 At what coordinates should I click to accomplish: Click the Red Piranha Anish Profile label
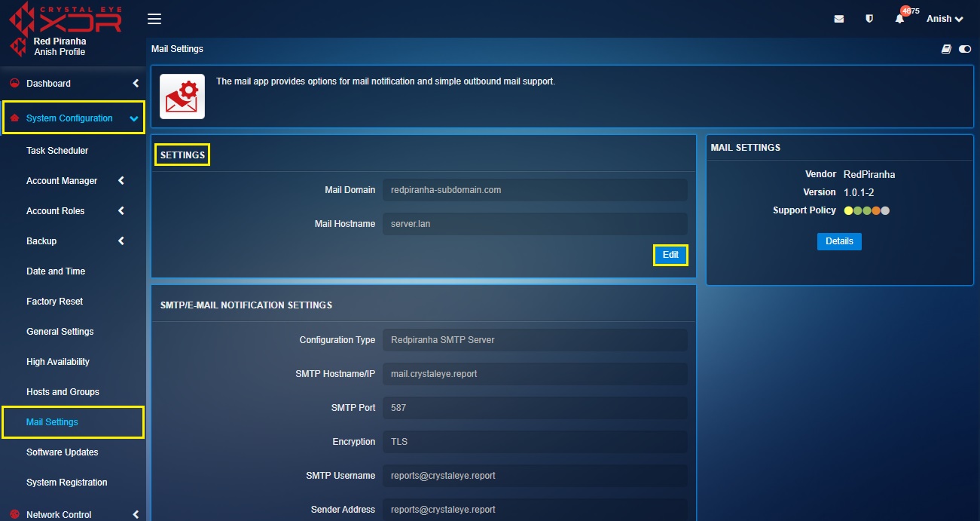(60, 47)
